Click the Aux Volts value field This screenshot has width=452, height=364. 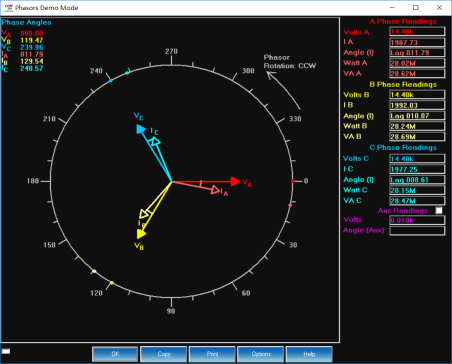click(417, 220)
